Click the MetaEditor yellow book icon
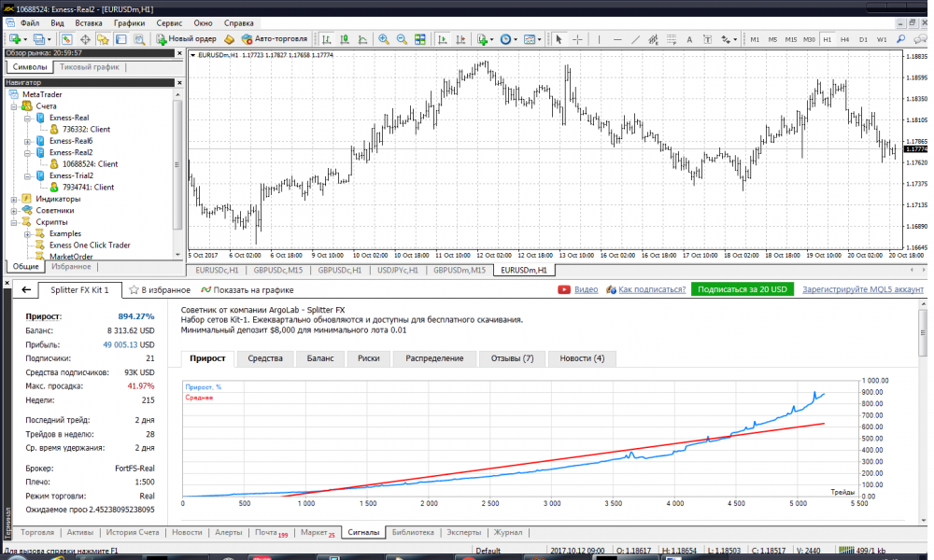Screen dimensions: 934x560 click(x=230, y=39)
